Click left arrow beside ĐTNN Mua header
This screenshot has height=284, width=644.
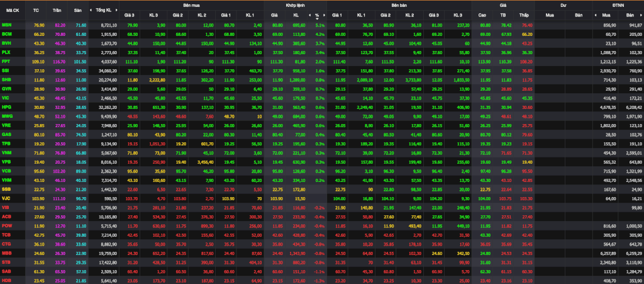[x=596, y=15]
